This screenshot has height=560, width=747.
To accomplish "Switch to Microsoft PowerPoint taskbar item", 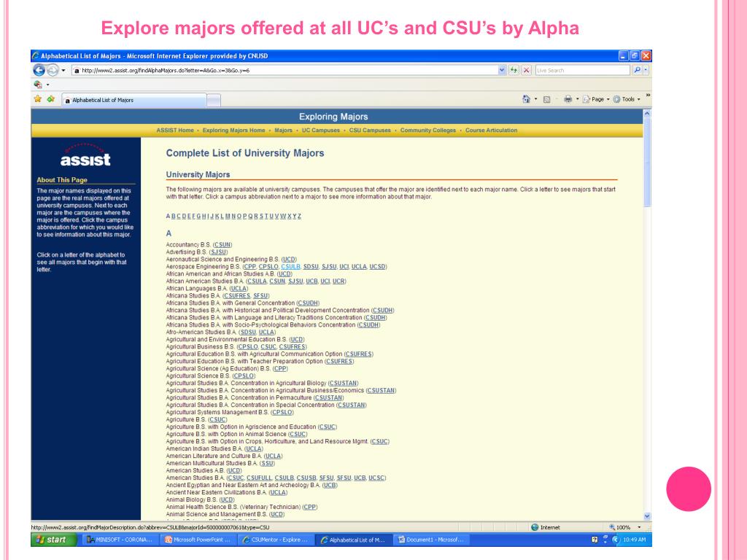I will (198, 540).
